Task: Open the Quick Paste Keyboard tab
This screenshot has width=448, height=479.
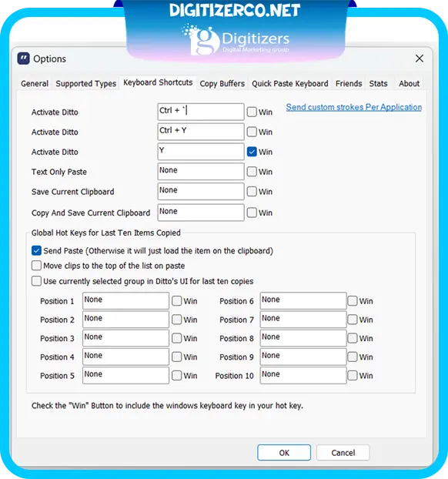Action: coord(289,83)
